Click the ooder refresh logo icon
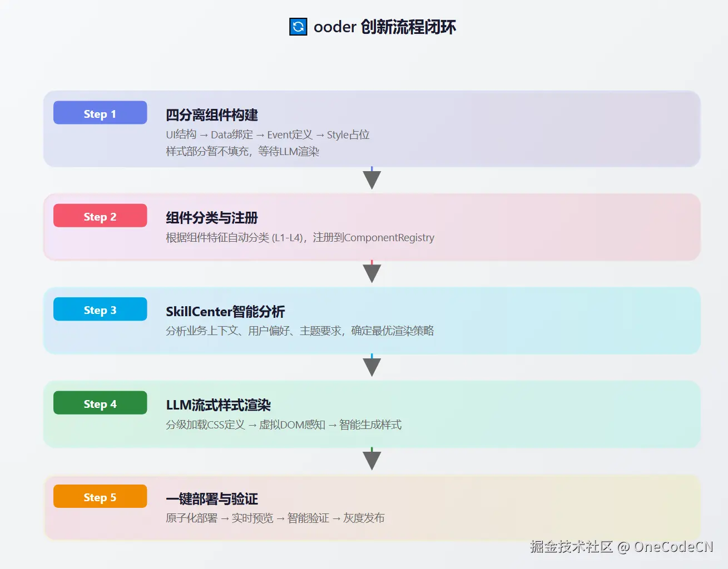 tap(298, 26)
